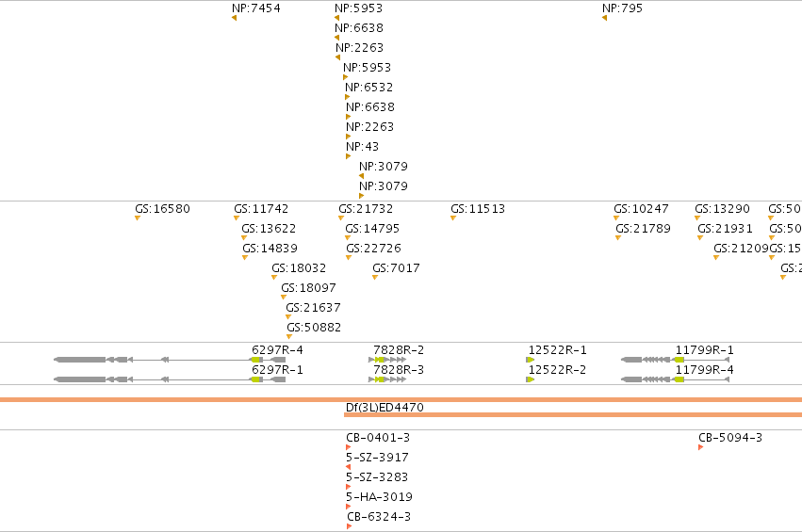Click the GS:21732 triangle marker
This screenshot has width=802, height=532.
coord(340,218)
